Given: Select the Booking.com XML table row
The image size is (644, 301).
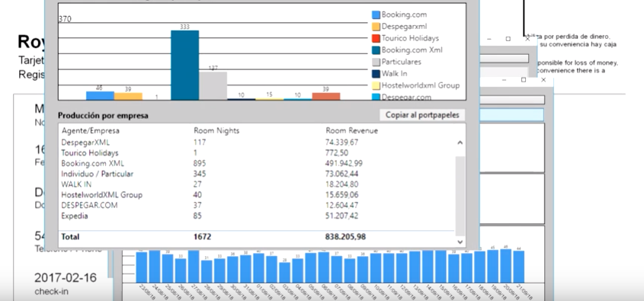Looking at the screenshot, I should (257, 163).
